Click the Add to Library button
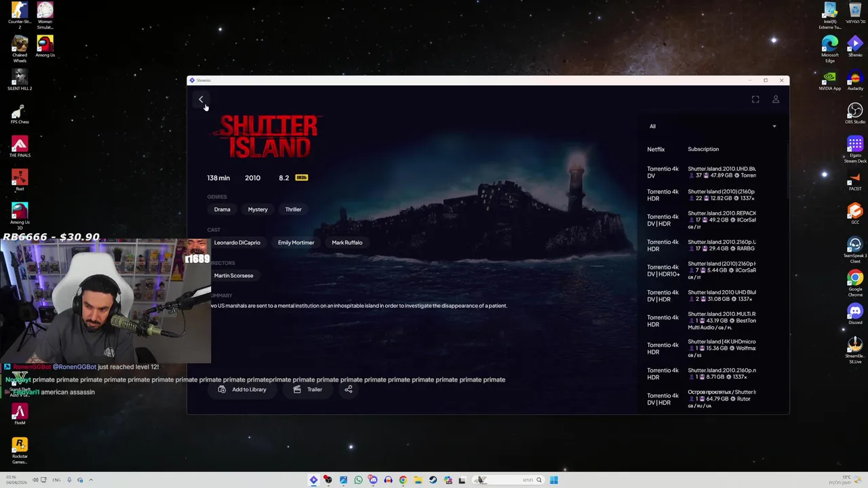 pos(242,390)
